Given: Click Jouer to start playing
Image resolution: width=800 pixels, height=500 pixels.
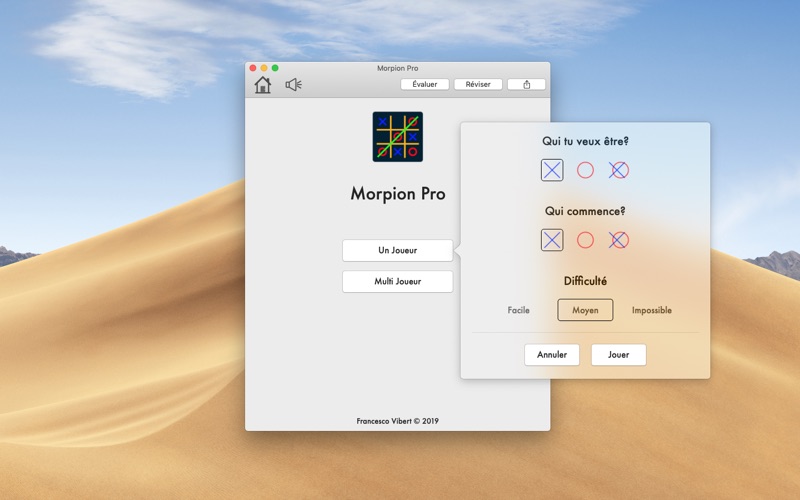Looking at the screenshot, I should (x=618, y=355).
